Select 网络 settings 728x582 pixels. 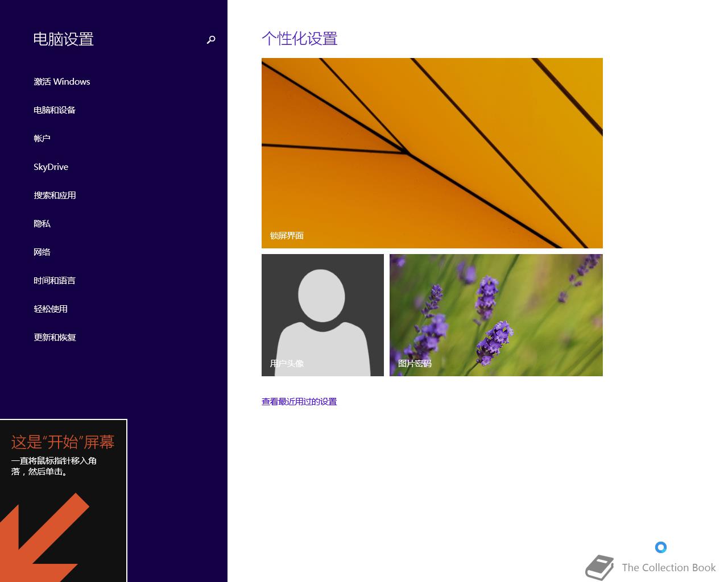tap(42, 252)
